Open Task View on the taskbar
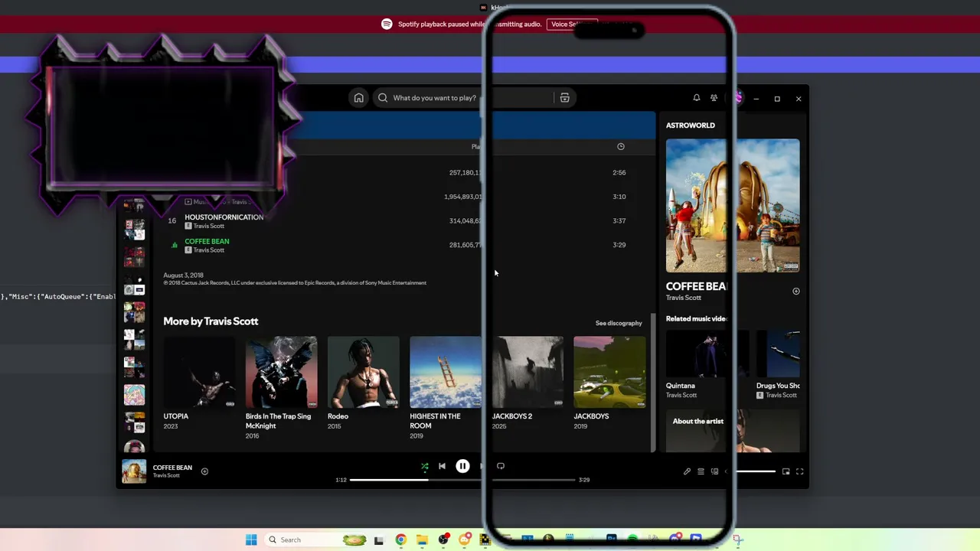The image size is (980, 551). (x=378, y=540)
